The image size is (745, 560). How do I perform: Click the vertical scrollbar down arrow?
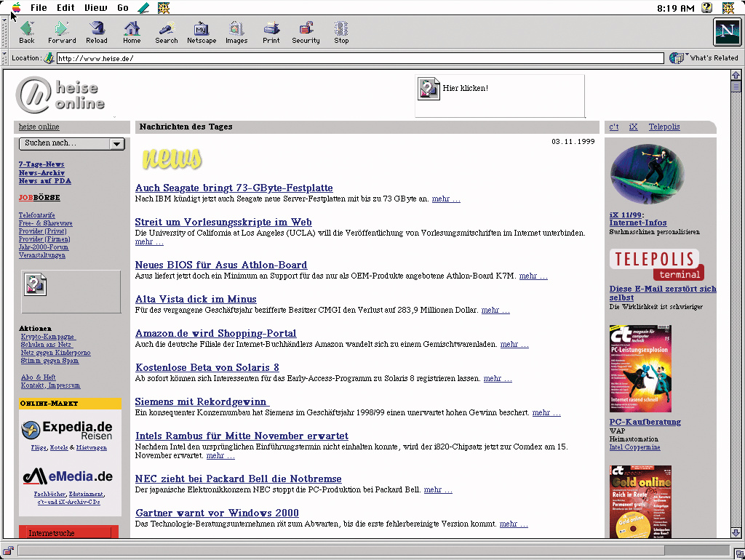pos(735,533)
